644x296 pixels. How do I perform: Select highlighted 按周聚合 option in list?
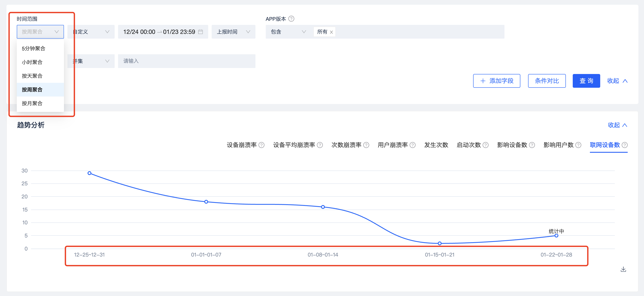point(40,90)
